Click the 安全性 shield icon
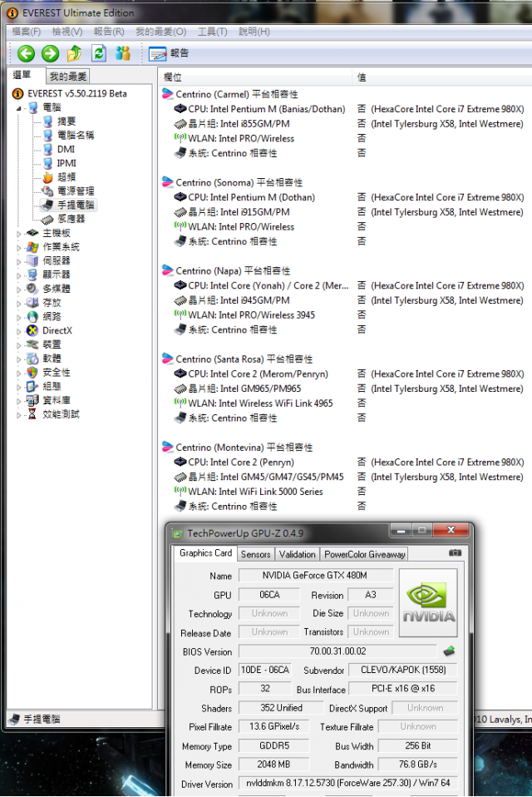This screenshot has width=532, height=797. 32,373
